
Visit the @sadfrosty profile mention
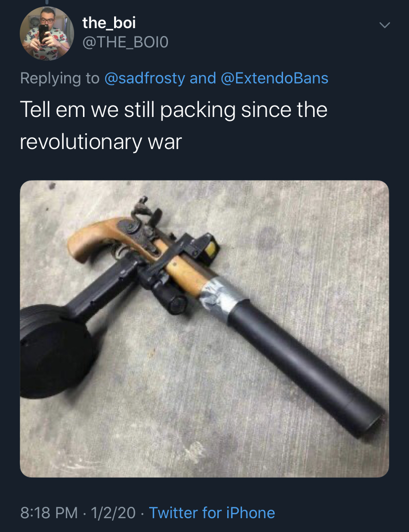click(145, 78)
